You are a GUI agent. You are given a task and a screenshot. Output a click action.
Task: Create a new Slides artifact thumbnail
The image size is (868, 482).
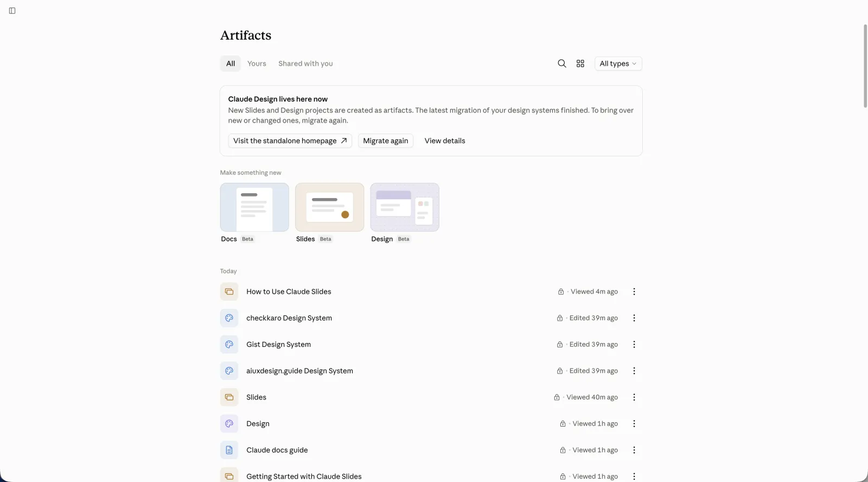329,207
